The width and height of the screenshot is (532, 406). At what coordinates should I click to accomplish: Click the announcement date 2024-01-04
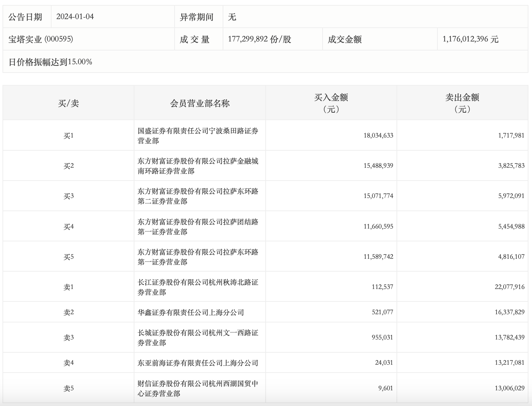(75, 17)
